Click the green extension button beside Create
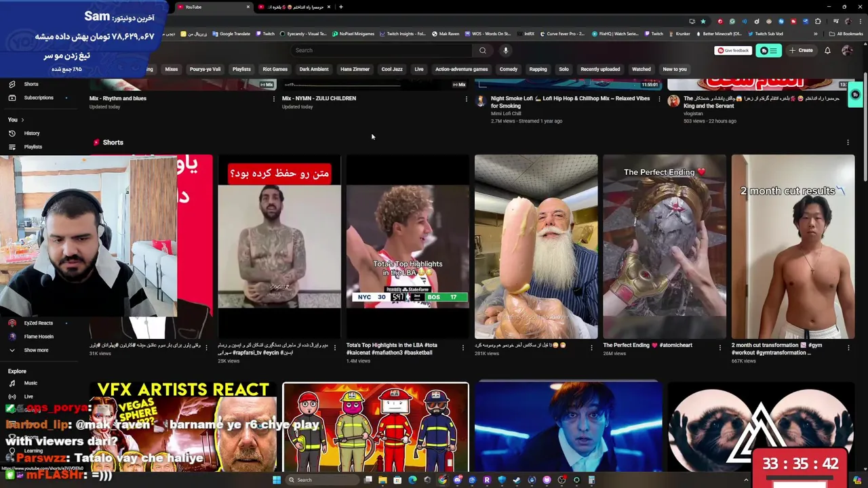This screenshot has width=868, height=488. click(768, 50)
